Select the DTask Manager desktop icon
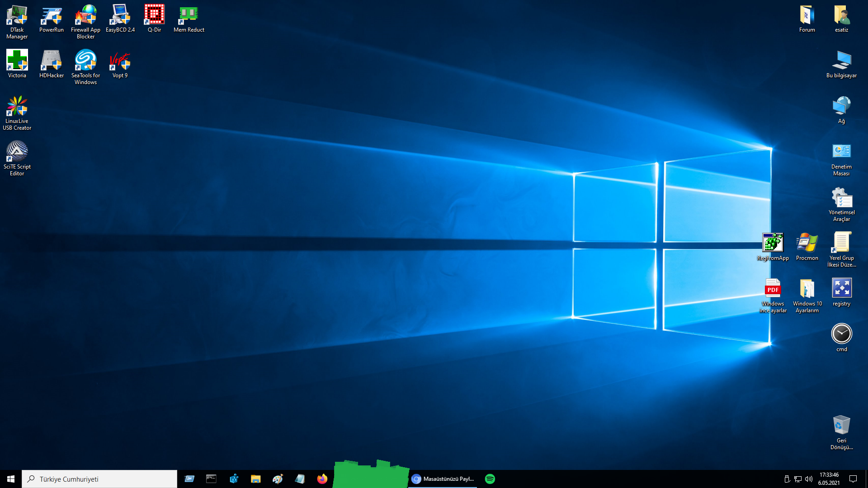This screenshot has height=488, width=868. point(17,22)
